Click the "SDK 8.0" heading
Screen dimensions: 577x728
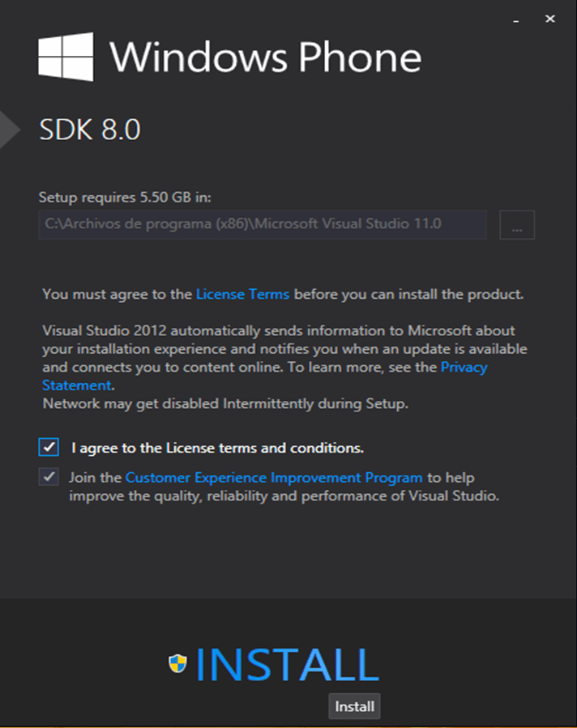coord(84,128)
